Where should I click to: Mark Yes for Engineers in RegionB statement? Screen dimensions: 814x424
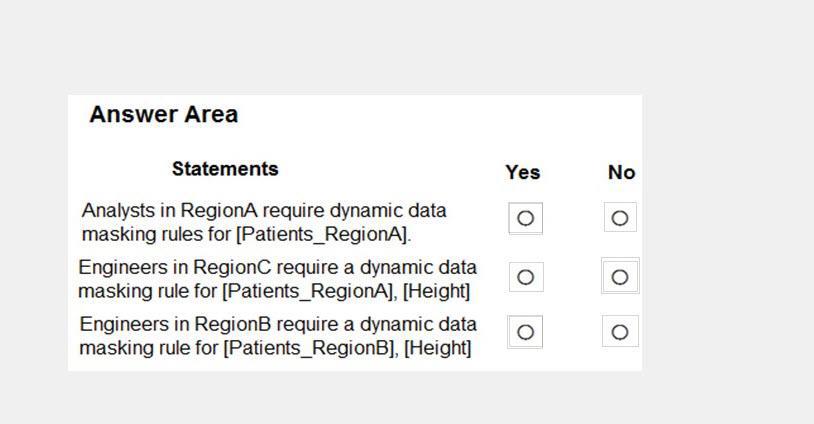tap(525, 332)
